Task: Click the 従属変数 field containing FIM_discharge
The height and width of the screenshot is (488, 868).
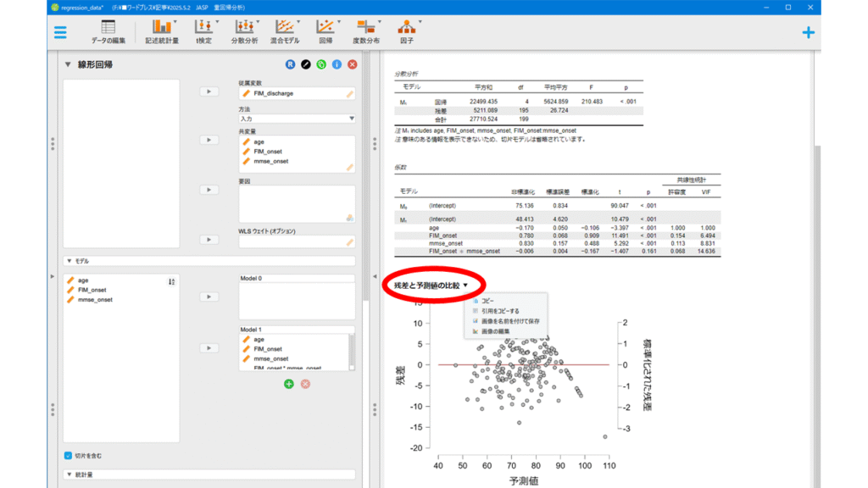Action: pyautogui.click(x=297, y=93)
